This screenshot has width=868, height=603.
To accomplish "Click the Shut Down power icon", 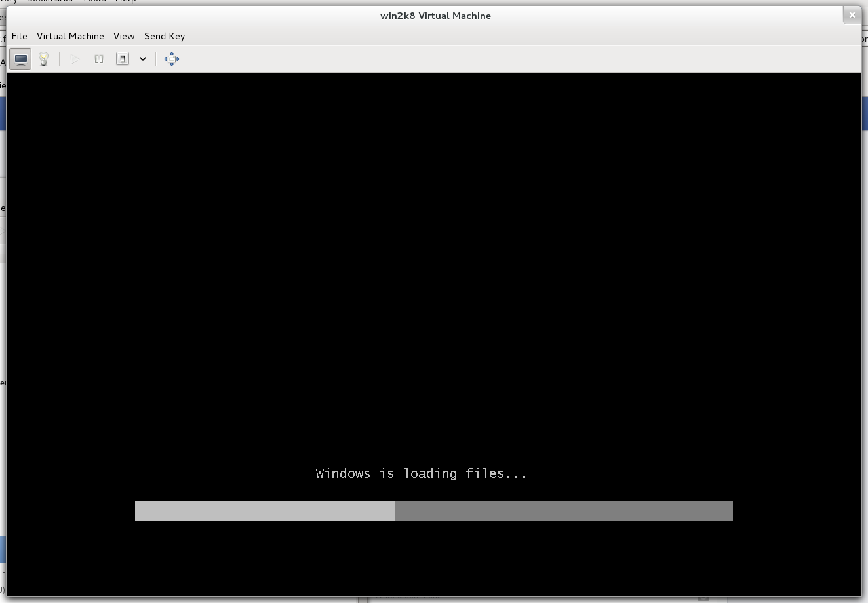I will click(x=123, y=59).
